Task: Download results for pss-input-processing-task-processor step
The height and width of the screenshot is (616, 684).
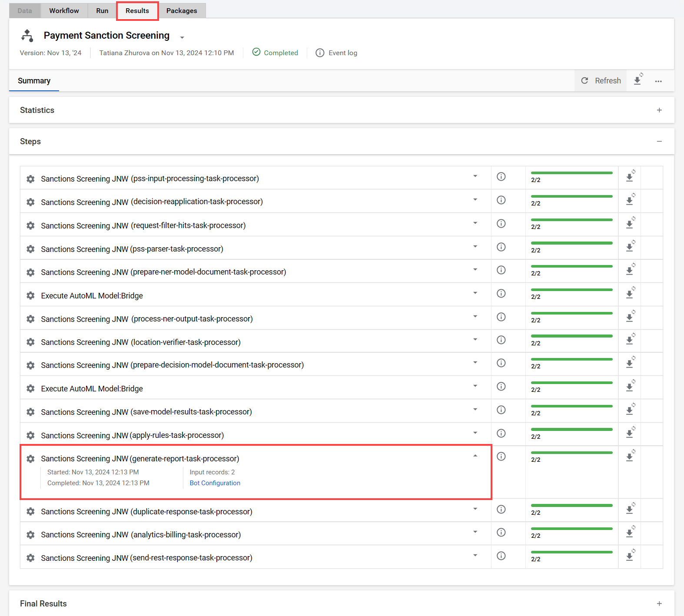Action: click(x=630, y=176)
